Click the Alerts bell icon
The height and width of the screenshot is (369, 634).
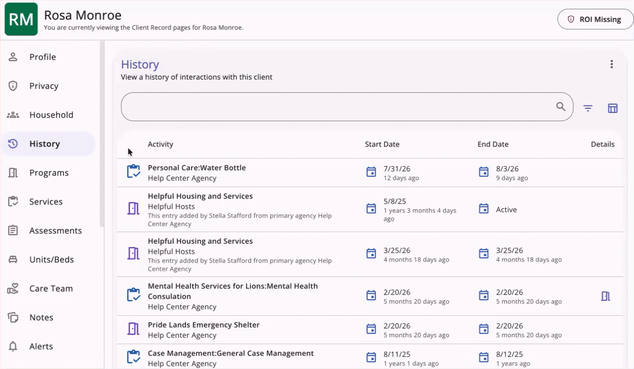pyautogui.click(x=13, y=346)
